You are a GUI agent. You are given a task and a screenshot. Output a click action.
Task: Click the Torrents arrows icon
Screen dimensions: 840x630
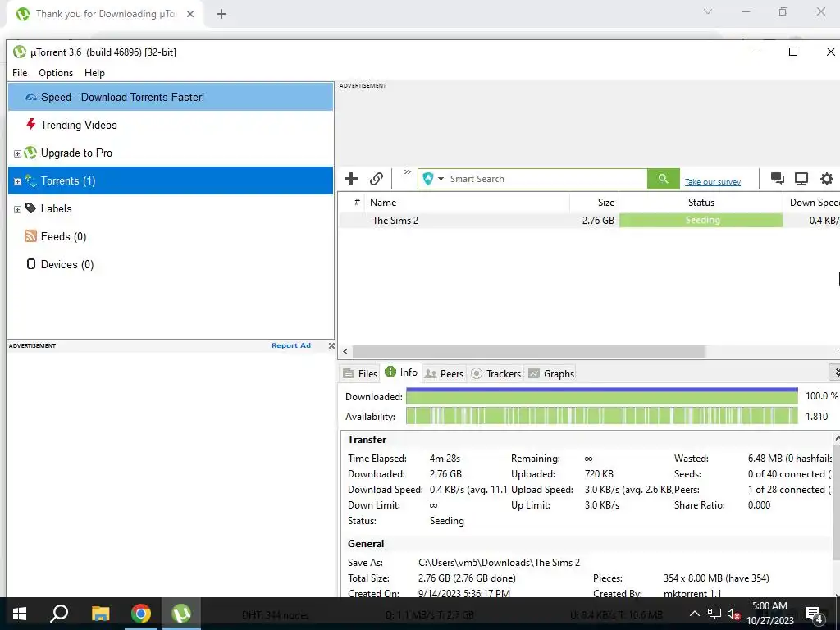(x=30, y=180)
